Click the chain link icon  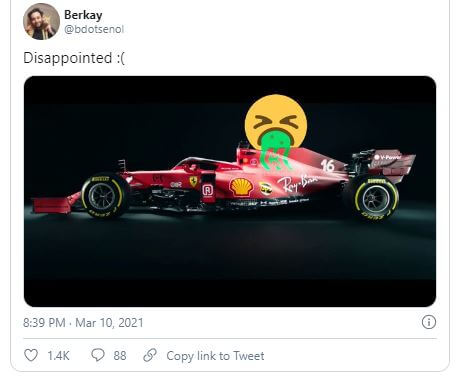coord(150,355)
